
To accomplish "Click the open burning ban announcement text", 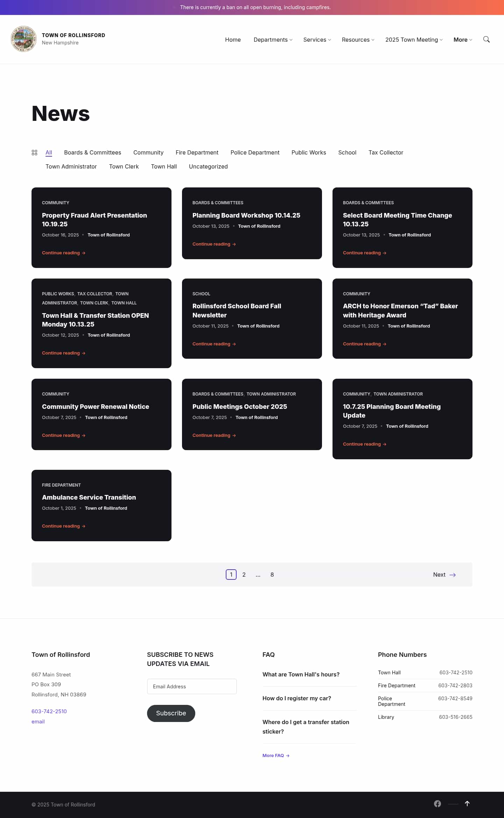I will tap(255, 7).
